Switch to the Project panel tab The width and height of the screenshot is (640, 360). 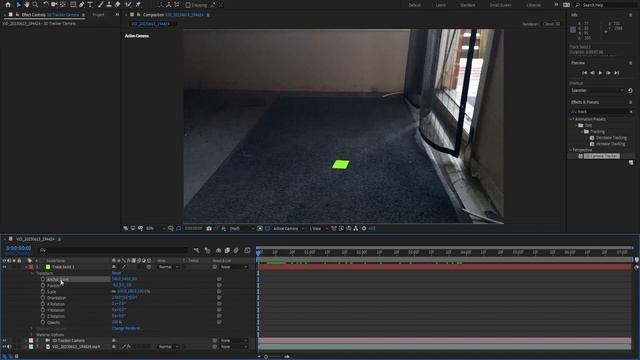98,15
